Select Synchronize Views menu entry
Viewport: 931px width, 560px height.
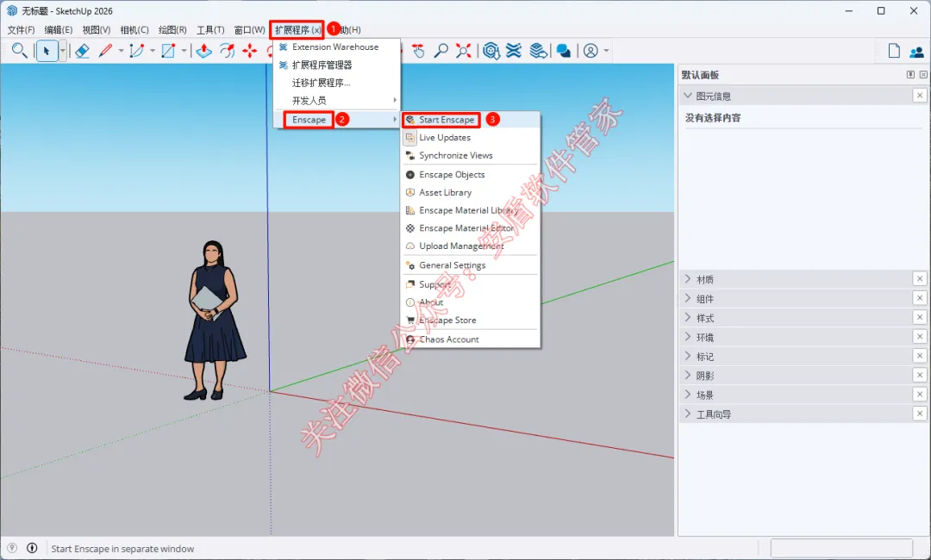[x=471, y=155]
